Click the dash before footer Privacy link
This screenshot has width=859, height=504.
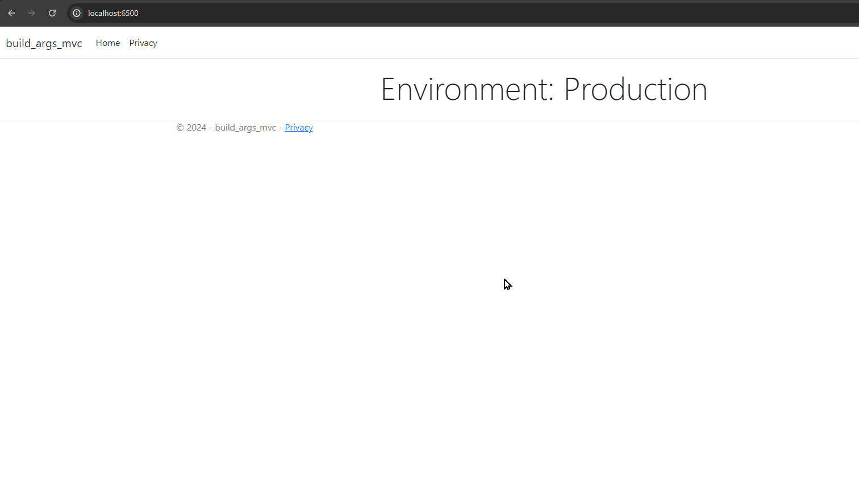(x=281, y=128)
